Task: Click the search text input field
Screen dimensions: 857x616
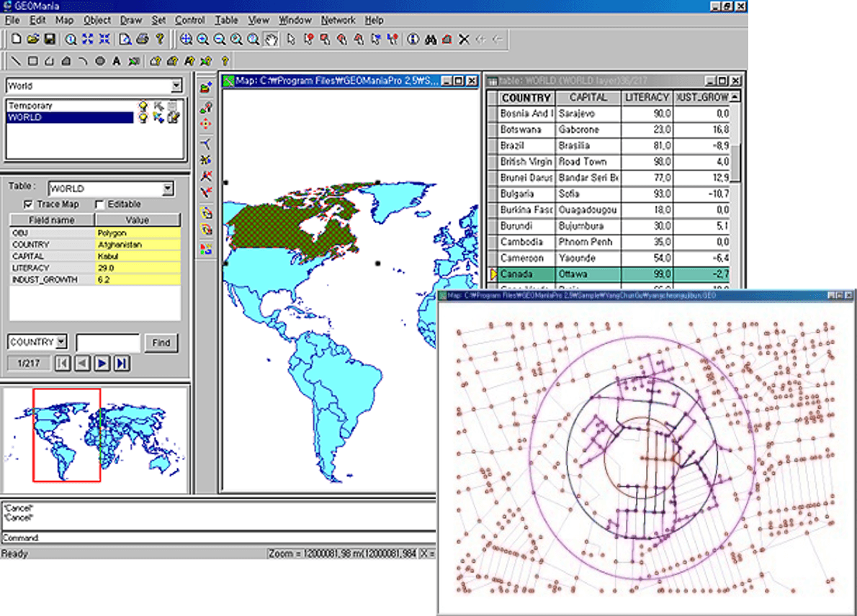Action: pos(108,343)
